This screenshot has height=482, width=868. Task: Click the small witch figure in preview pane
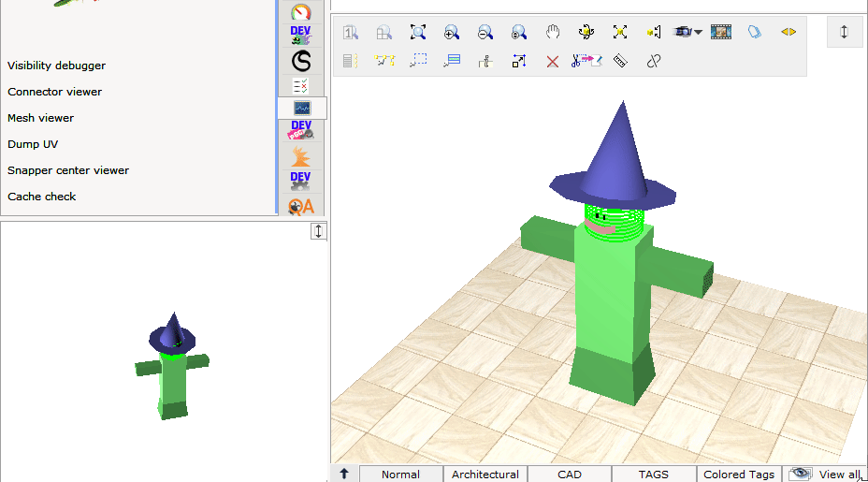172,377
